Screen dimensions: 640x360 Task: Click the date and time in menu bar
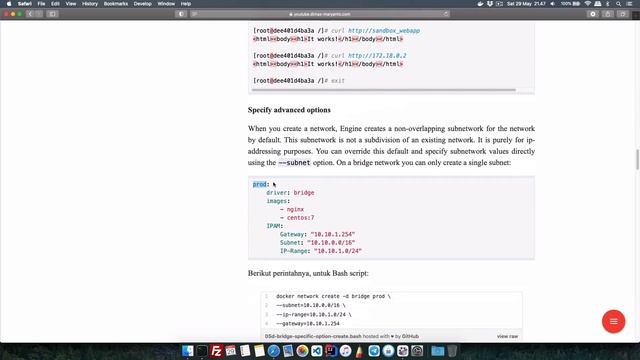526,4
